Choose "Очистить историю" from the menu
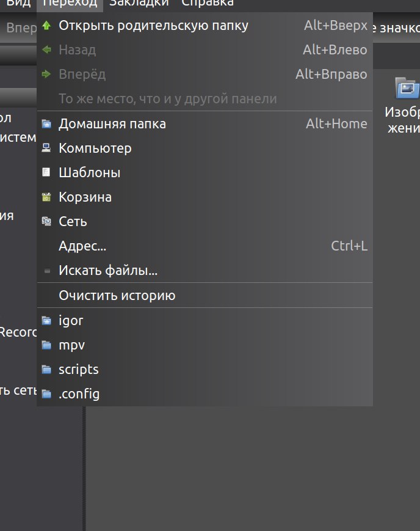The image size is (420, 531). pos(117,296)
